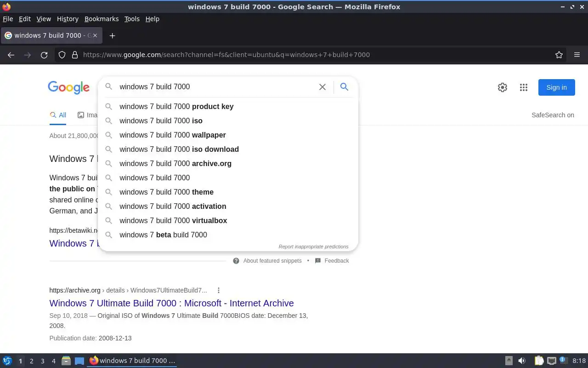Click the Firefox window entry in taskbar
588x368 pixels.
(x=132, y=361)
